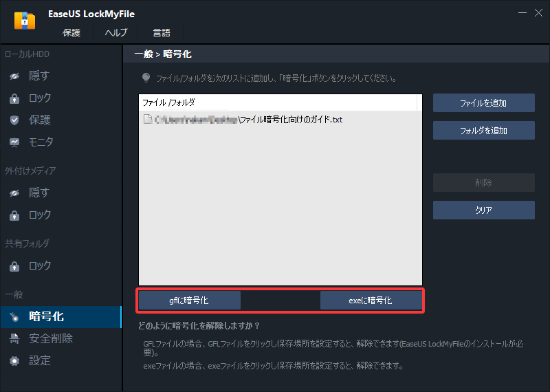Image resolution: width=550 pixels, height=392 pixels.
Task: Click the lightbulb hint icon
Action: pos(146,78)
